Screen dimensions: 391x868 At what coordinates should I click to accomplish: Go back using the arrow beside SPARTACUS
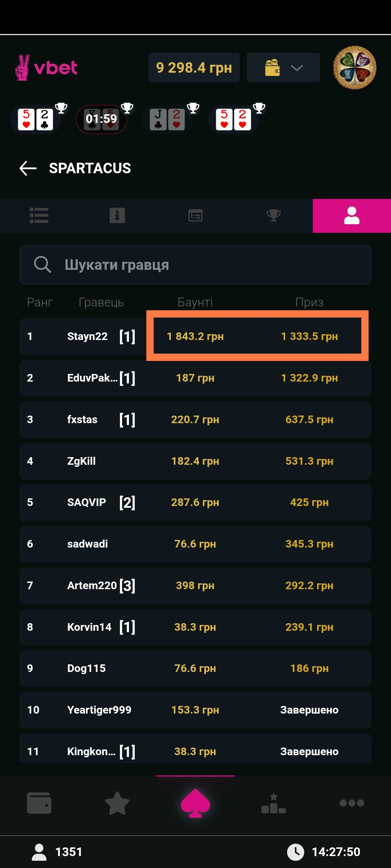pos(28,169)
